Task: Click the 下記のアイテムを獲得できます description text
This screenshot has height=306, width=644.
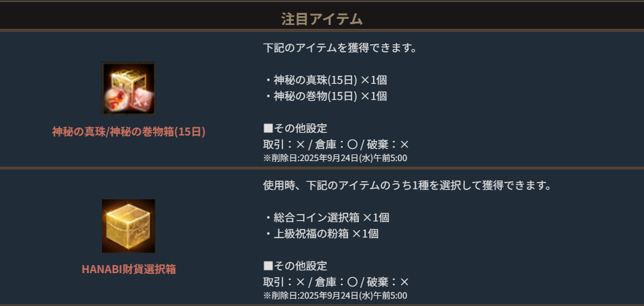Action: 341,48
